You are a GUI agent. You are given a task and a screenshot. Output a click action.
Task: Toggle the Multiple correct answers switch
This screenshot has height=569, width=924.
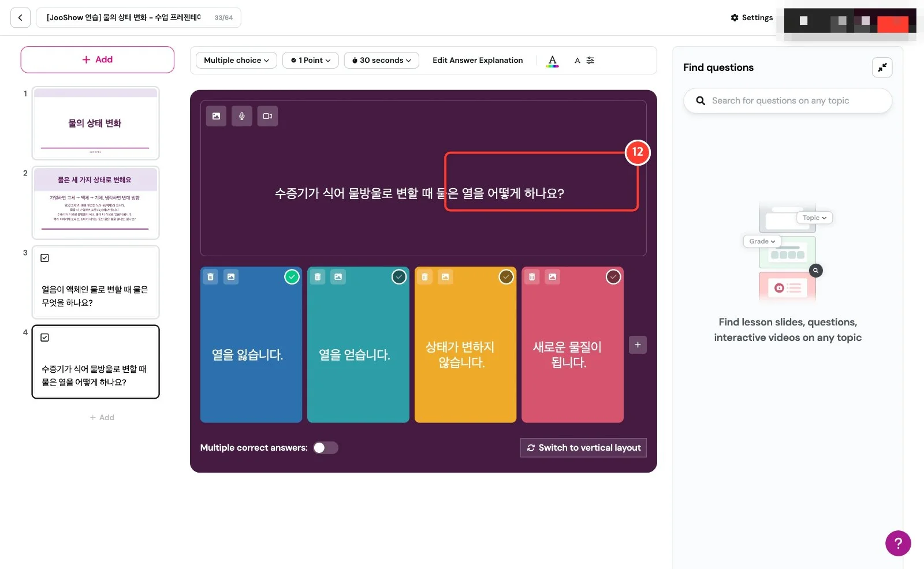click(326, 448)
